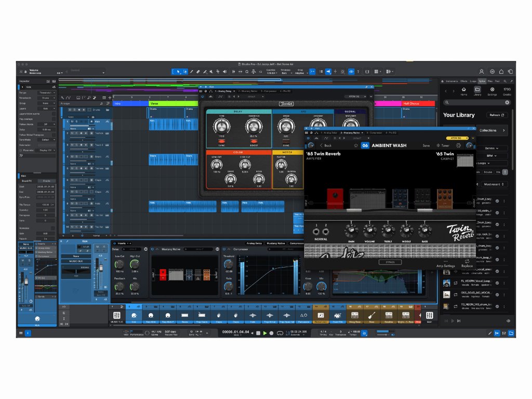Select the Kick drum pad channel
Viewport: 532px width, 399px height.
tap(134, 315)
